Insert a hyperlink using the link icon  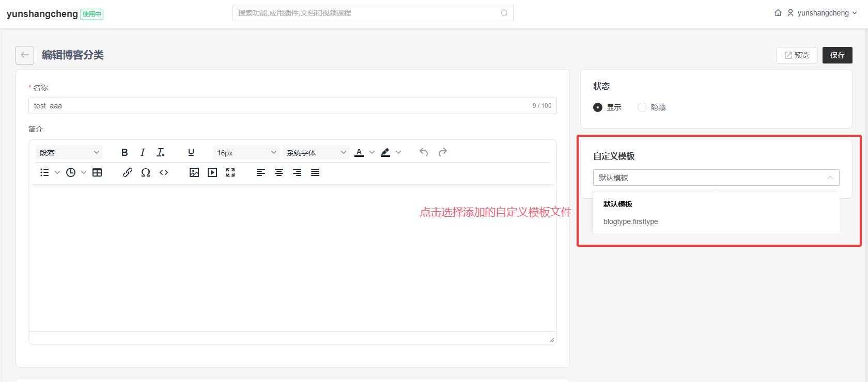(x=128, y=172)
